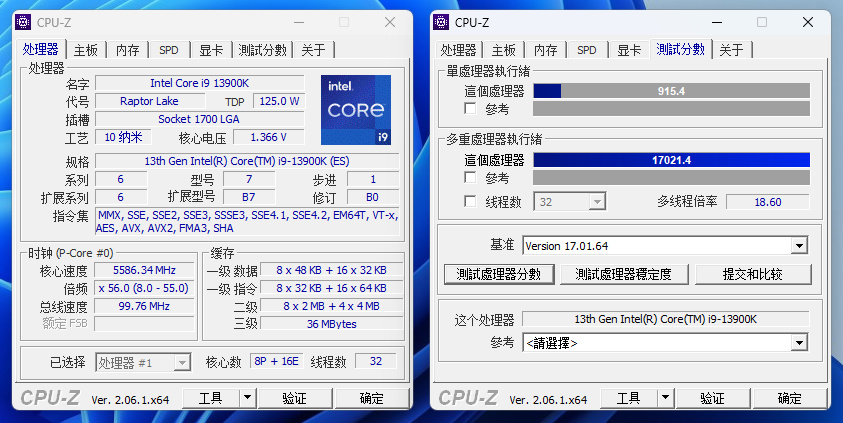
Task: Tick the 线程数 checkbox
Action: point(470,202)
